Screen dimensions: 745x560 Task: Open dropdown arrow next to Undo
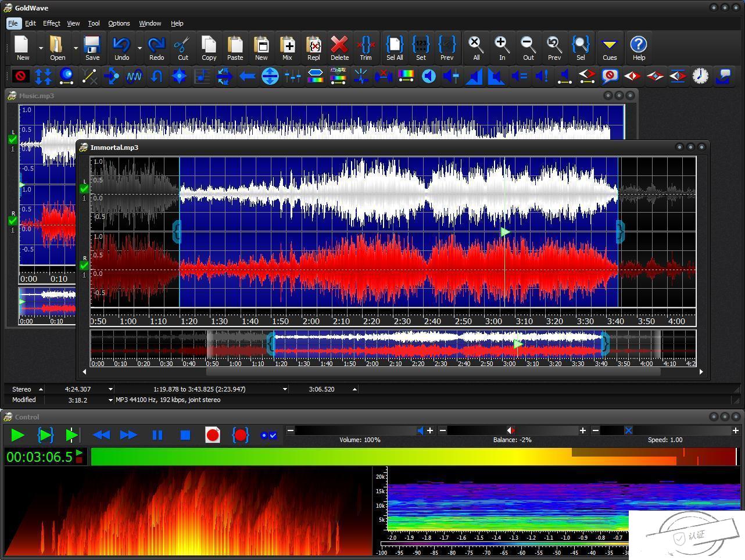click(x=139, y=48)
